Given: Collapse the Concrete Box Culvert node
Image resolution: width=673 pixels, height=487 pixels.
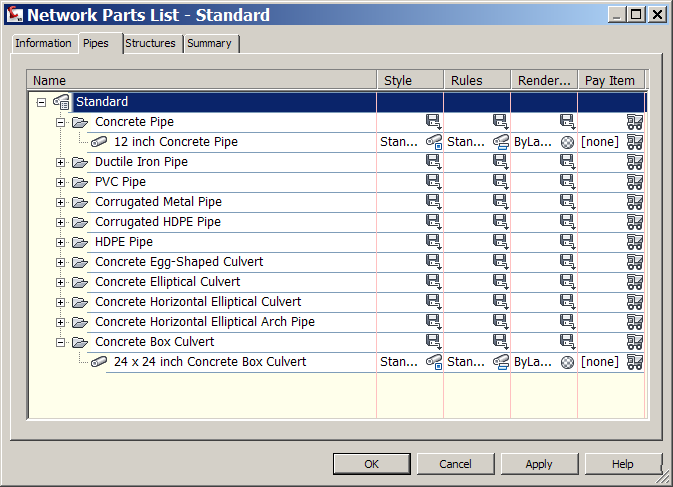Looking at the screenshot, I should [60, 342].
